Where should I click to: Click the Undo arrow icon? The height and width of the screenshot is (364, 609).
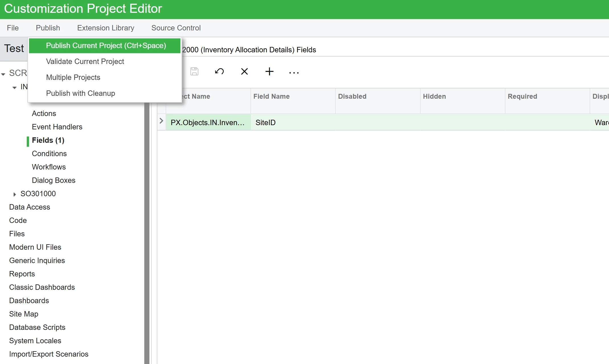(219, 71)
